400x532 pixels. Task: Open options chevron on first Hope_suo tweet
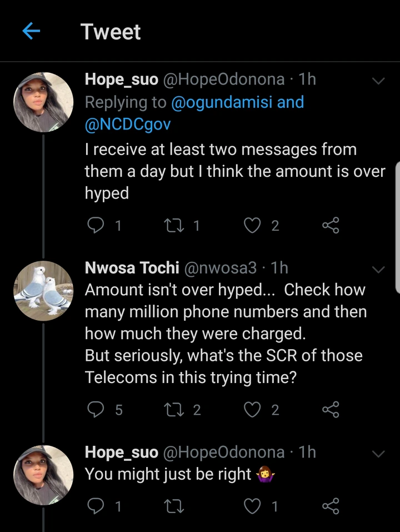tap(378, 81)
